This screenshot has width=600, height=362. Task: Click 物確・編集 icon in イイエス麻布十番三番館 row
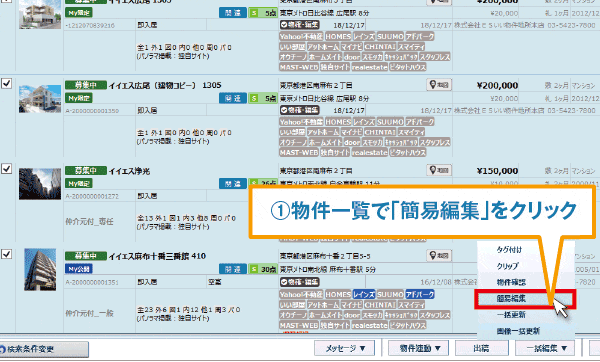pyautogui.click(x=300, y=282)
